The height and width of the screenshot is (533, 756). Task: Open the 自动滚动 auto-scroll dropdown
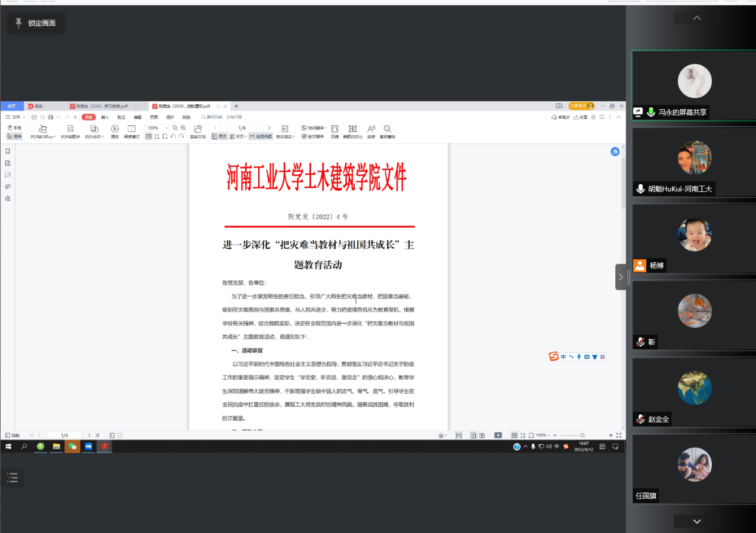tap(285, 132)
